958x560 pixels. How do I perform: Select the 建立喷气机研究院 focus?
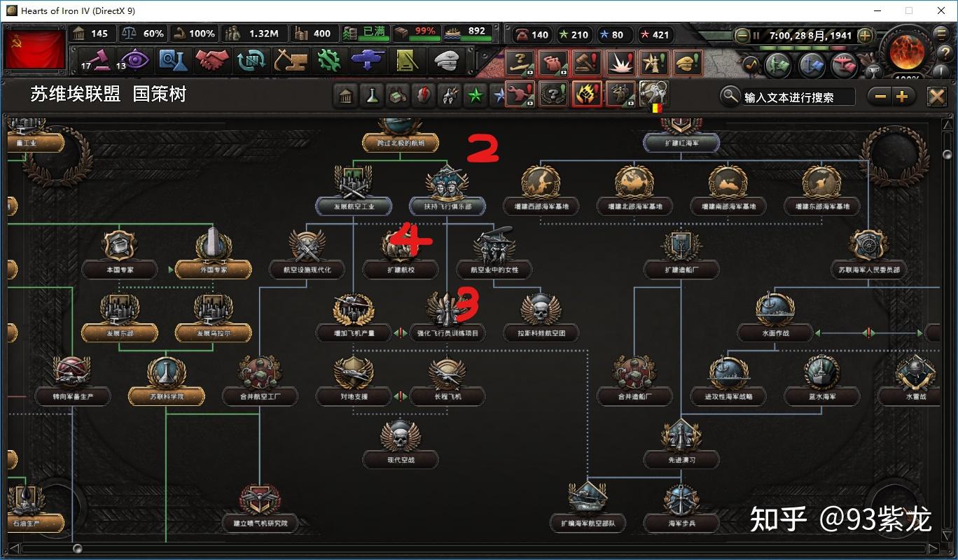click(259, 508)
